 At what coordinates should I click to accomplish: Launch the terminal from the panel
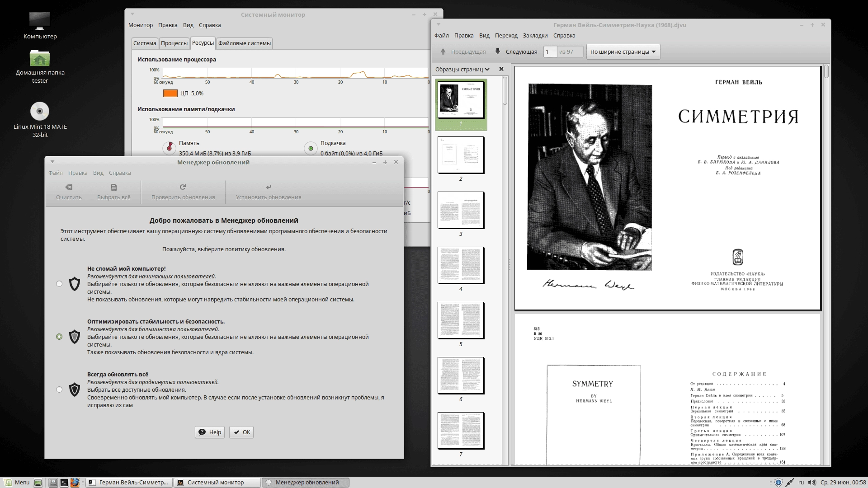(x=64, y=483)
